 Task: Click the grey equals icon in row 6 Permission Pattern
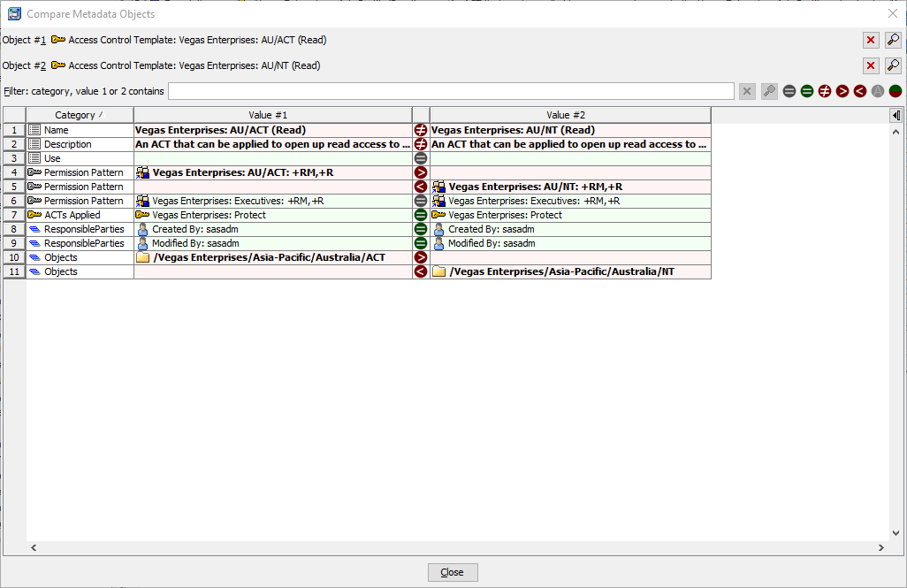coord(421,201)
